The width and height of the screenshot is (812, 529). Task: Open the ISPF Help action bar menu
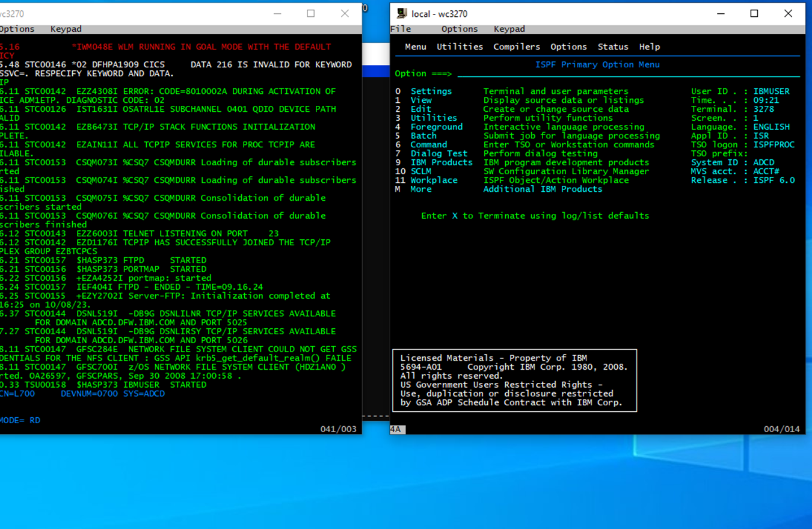649,47
